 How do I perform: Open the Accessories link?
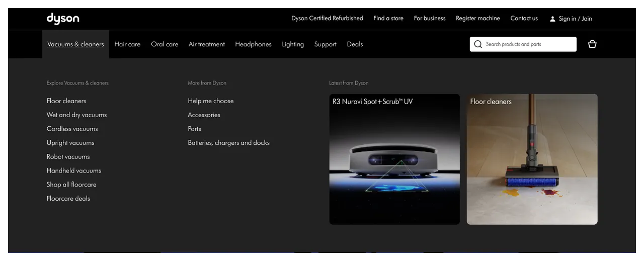tap(204, 115)
